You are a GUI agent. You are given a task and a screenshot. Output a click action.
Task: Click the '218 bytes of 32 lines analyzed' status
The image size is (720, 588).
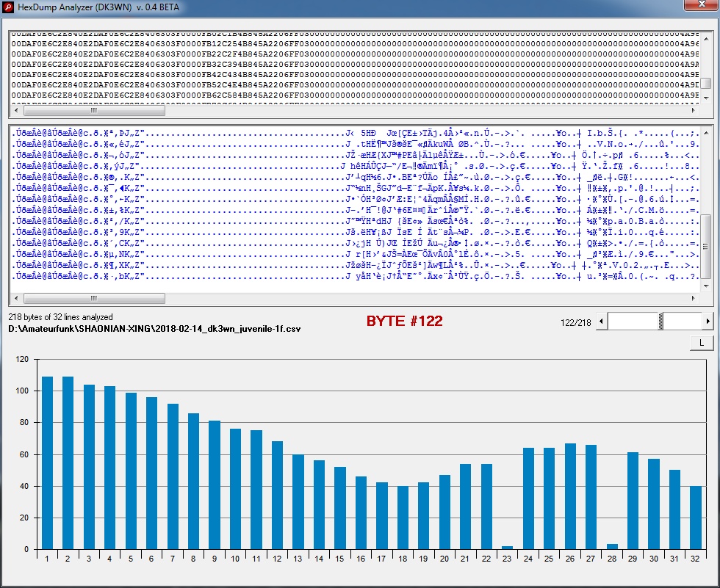pyautogui.click(x=60, y=317)
